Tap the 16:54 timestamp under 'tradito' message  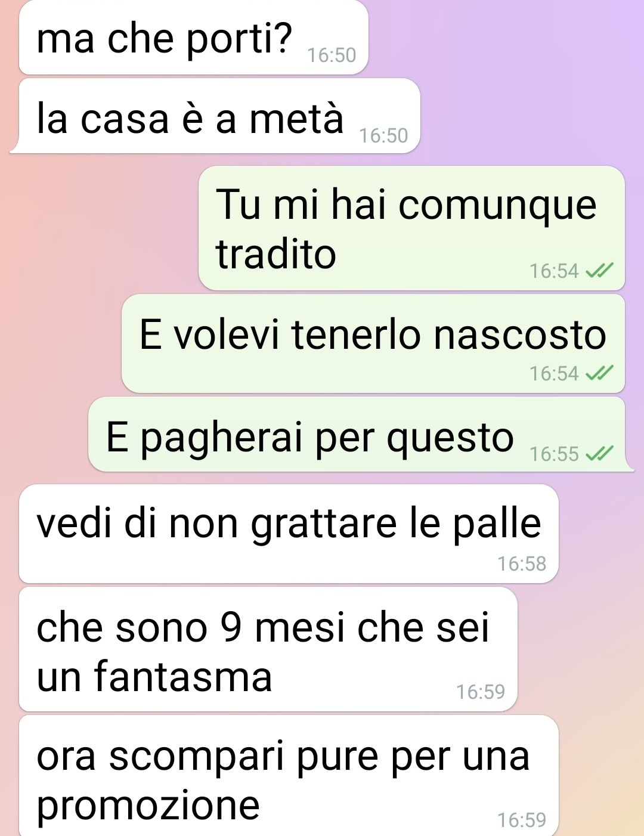[554, 271]
